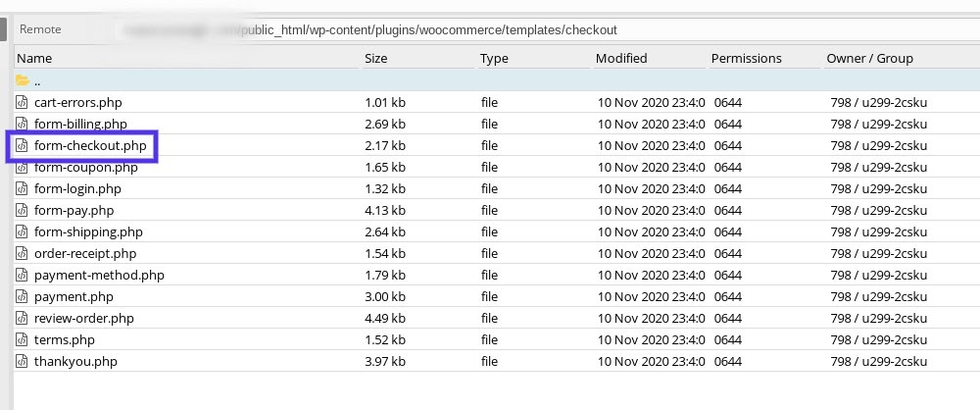
Task: Sort by Permissions column header
Action: click(746, 58)
